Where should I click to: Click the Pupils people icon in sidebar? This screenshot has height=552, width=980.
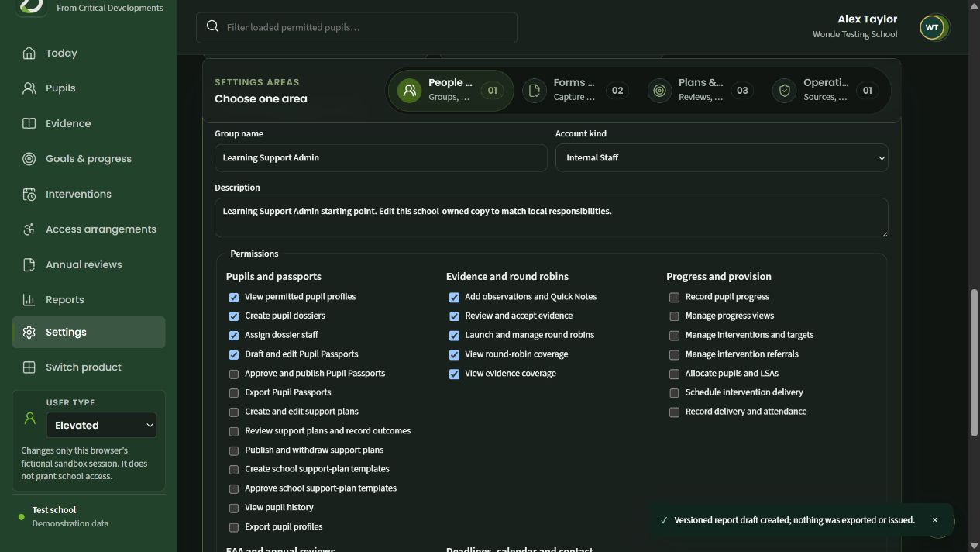click(x=29, y=88)
